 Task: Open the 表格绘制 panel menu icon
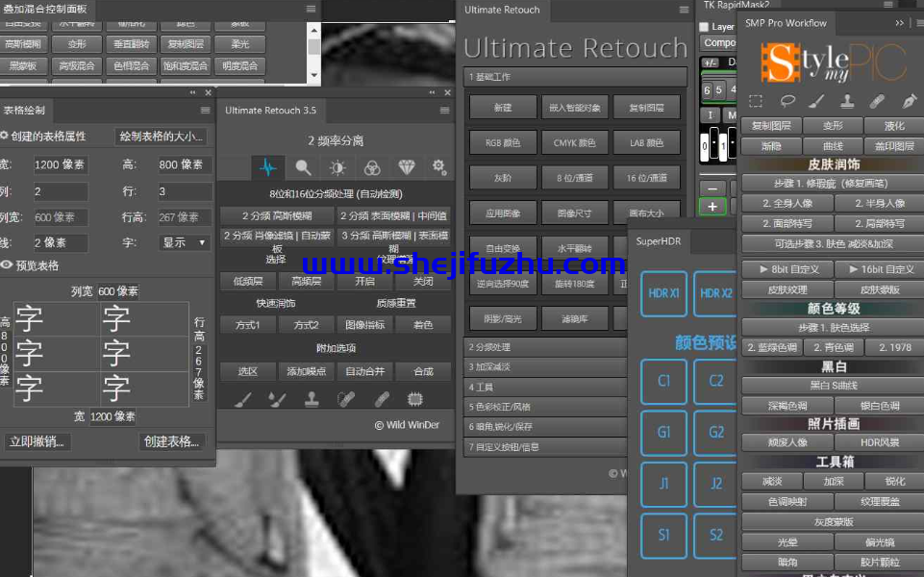tap(205, 111)
